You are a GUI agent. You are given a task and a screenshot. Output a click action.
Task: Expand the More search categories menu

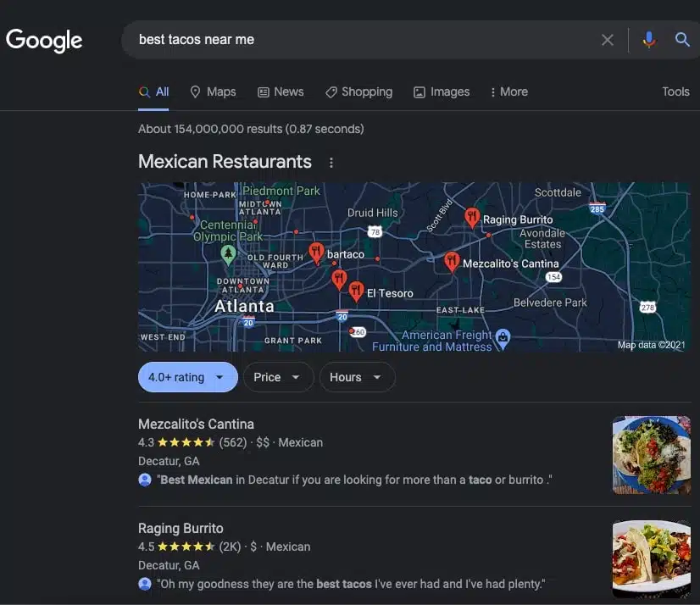(509, 92)
